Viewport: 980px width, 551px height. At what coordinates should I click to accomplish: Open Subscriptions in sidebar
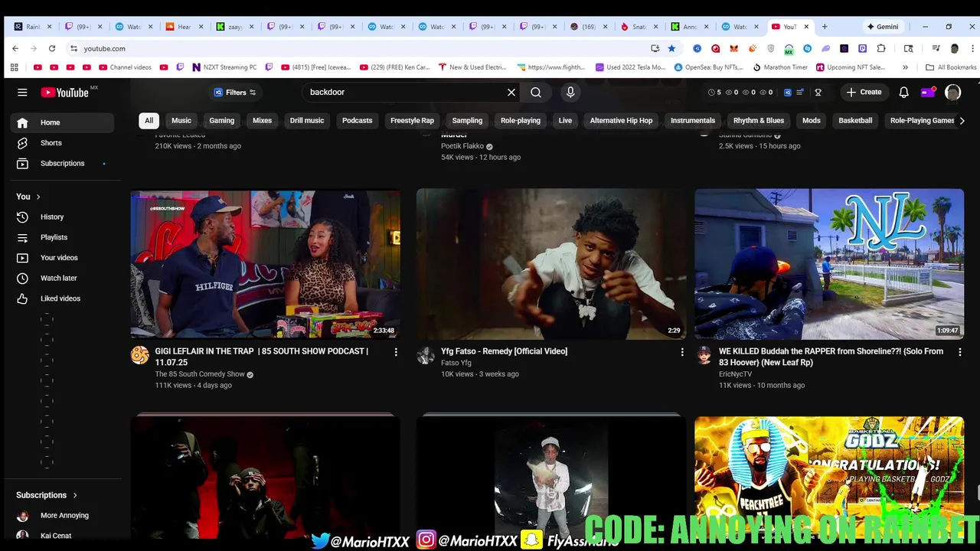[63, 163]
